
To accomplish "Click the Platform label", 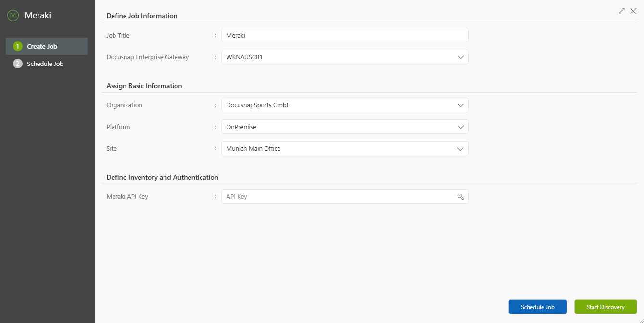I will pyautogui.click(x=118, y=127).
